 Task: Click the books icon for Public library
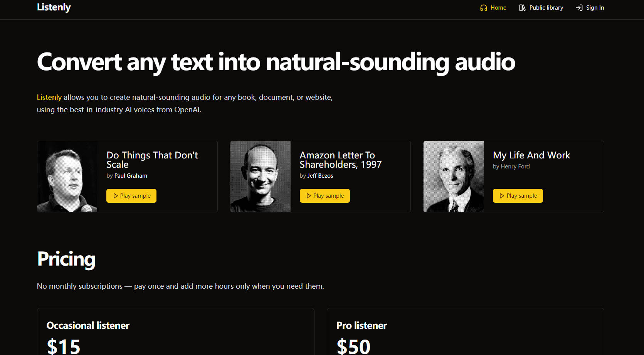[x=522, y=8]
